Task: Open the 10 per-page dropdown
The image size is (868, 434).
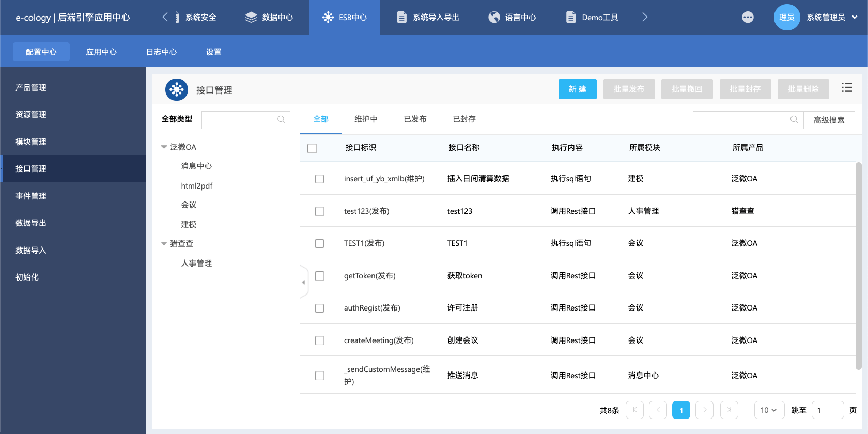Action: [x=769, y=410]
